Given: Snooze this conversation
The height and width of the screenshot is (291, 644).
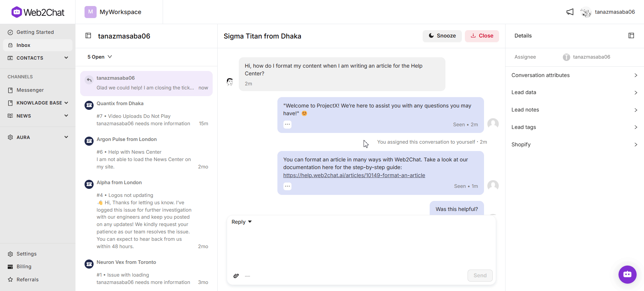Looking at the screenshot, I should pos(442,36).
